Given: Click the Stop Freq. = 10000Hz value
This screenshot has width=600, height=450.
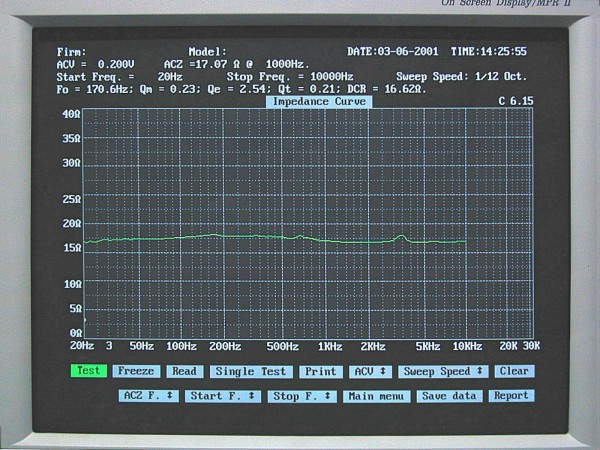Looking at the screenshot, I should (x=290, y=77).
